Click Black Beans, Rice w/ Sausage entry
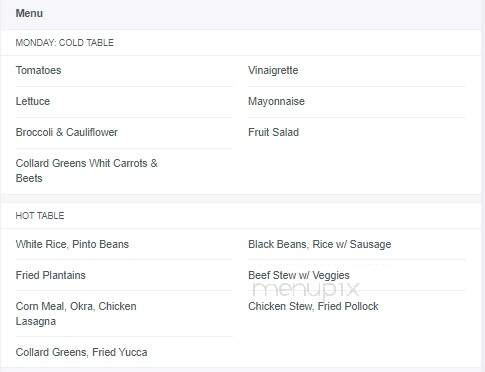This screenshot has height=372, width=485. point(320,244)
